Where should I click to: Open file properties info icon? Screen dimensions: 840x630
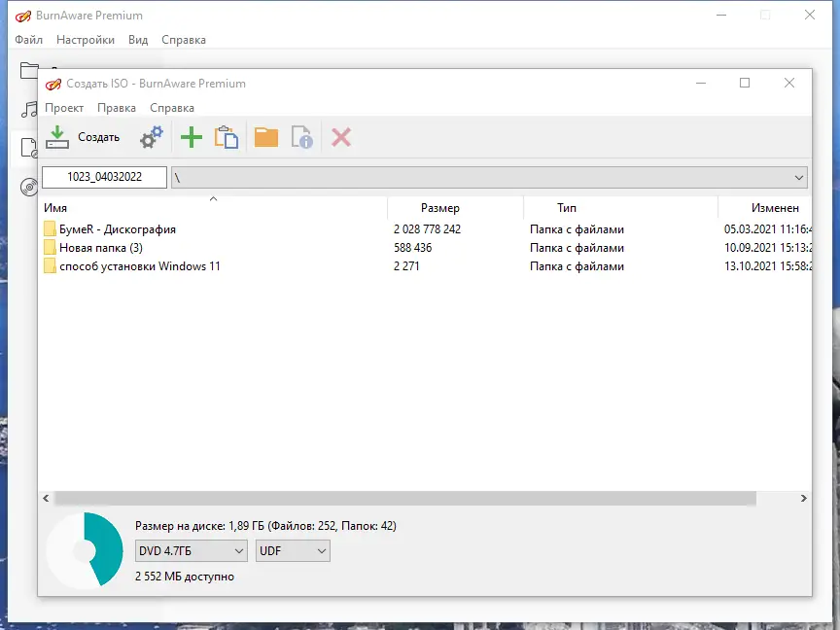[302, 138]
